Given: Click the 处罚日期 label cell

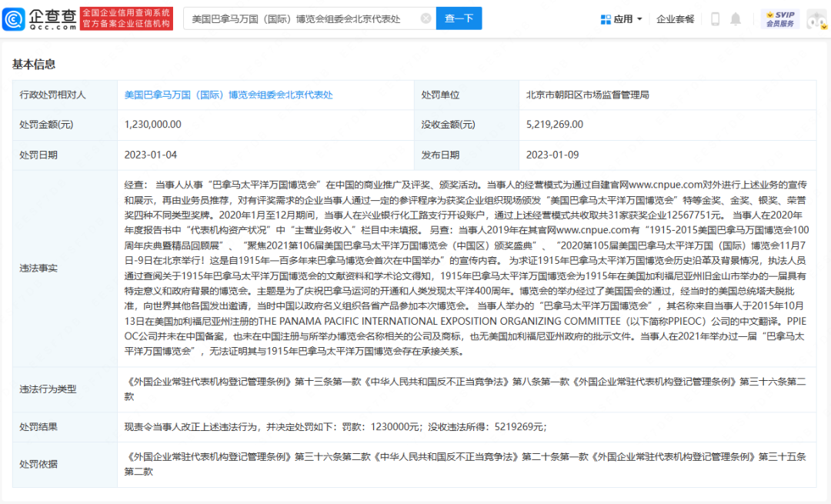Looking at the screenshot, I should tap(65, 155).
